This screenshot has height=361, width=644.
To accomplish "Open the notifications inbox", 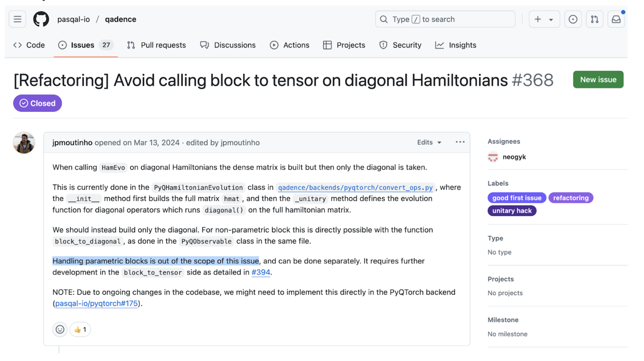I will 616,19.
